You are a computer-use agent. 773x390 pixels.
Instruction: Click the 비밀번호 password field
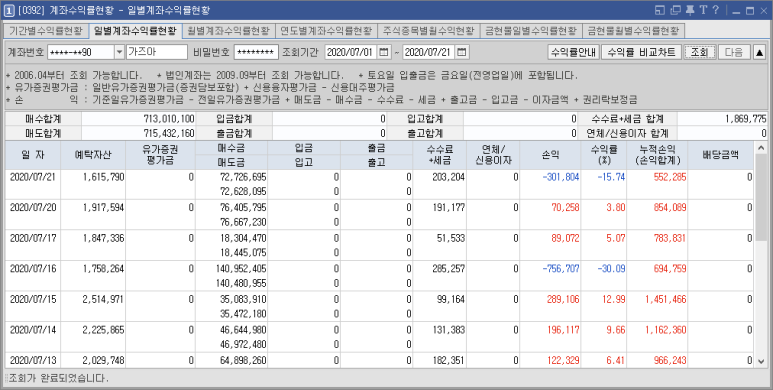[256, 52]
